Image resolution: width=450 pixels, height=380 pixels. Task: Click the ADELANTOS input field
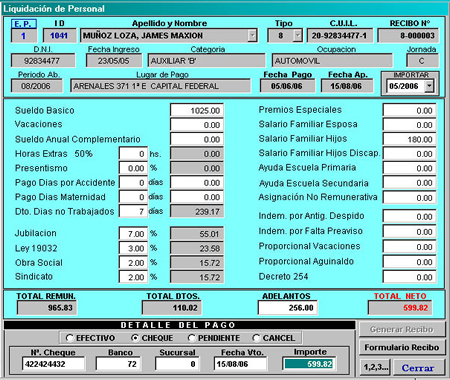tap(287, 308)
